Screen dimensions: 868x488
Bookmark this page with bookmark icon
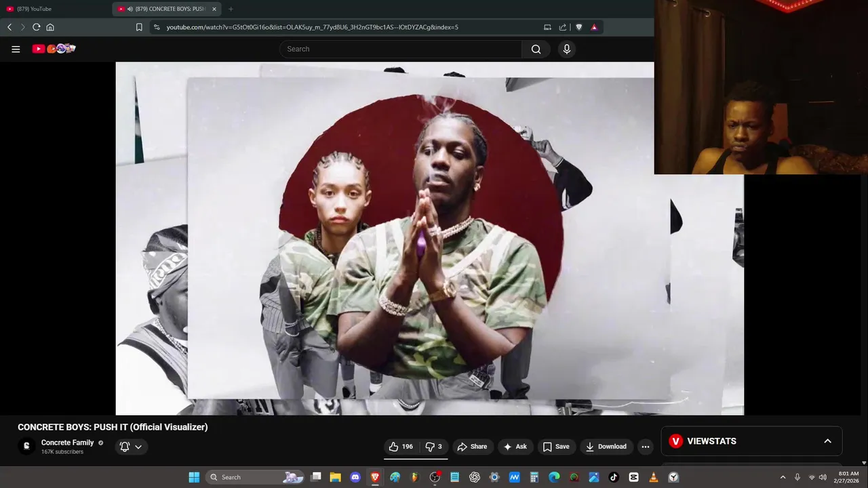[x=139, y=27]
